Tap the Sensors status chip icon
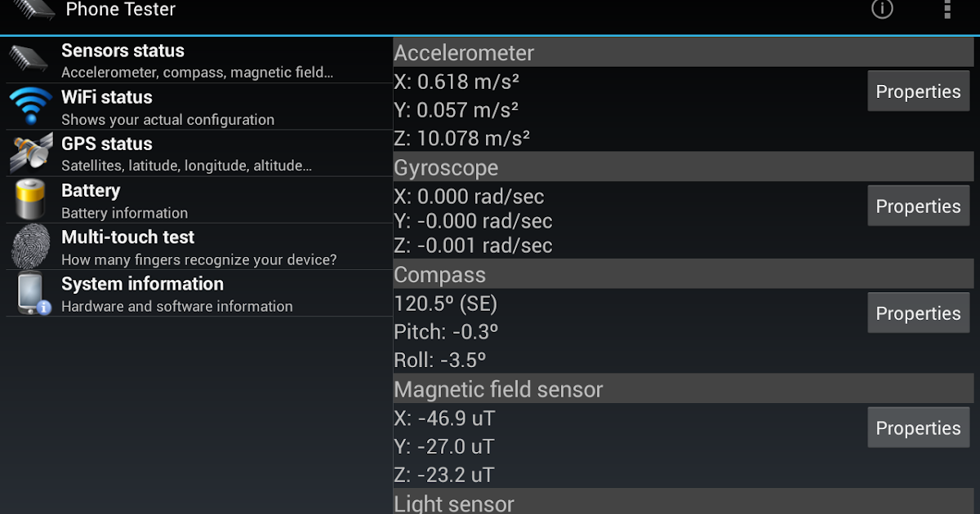 (31, 60)
